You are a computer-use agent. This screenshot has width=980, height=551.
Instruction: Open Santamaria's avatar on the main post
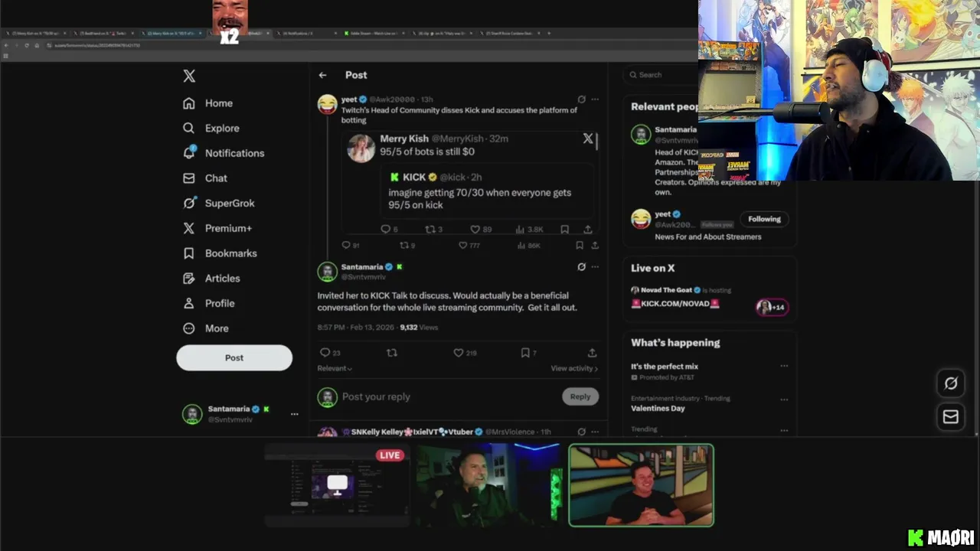tap(328, 272)
